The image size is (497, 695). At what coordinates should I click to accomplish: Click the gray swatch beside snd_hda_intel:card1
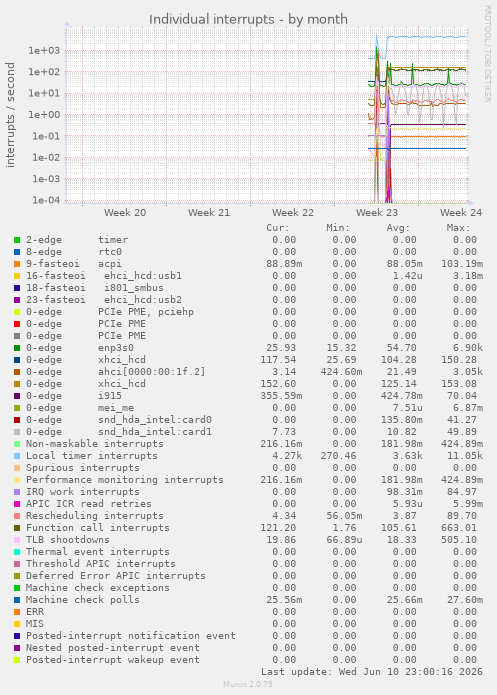click(x=17, y=432)
